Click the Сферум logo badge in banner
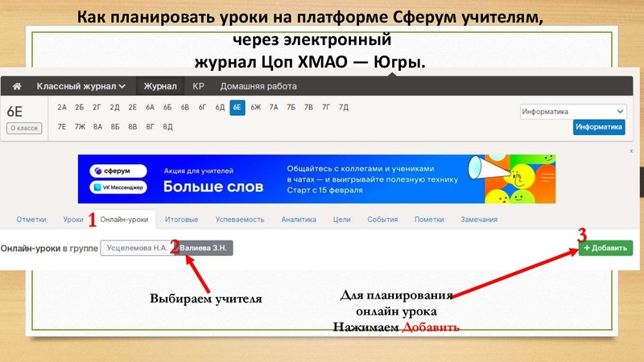Viewport: 644px width, 362px height. [x=121, y=171]
